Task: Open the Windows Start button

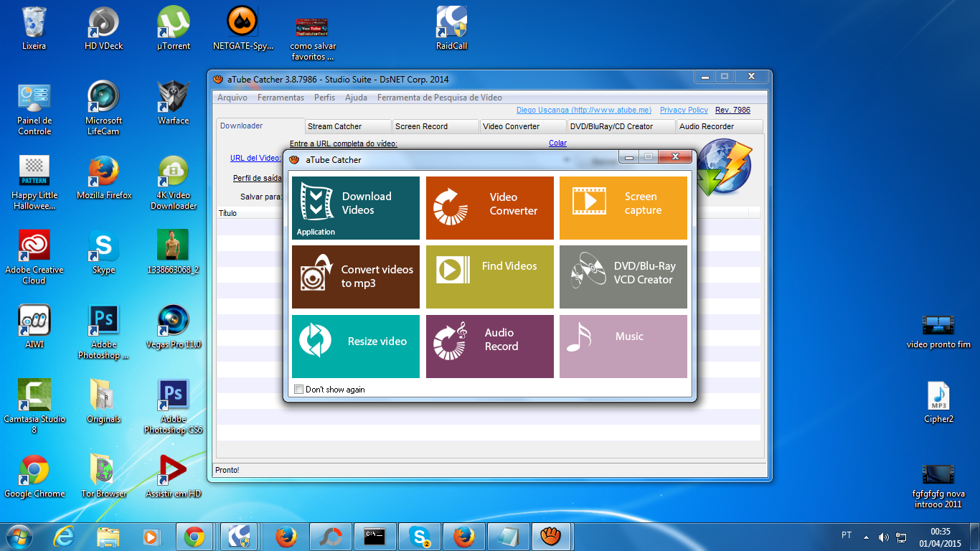Action: pos(19,536)
